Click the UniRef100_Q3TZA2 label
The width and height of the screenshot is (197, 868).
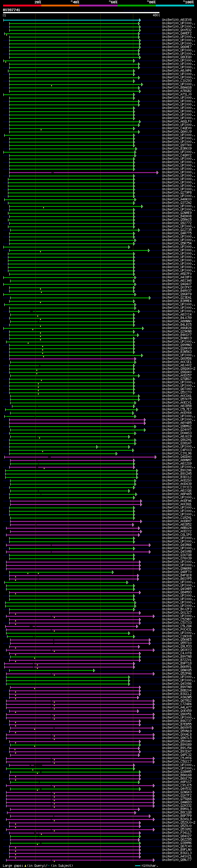[x=177, y=203]
